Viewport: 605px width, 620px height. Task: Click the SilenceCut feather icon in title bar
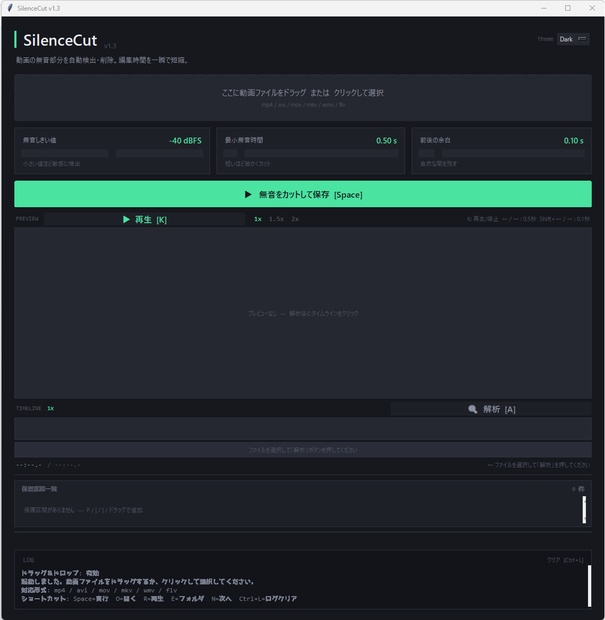10,8
